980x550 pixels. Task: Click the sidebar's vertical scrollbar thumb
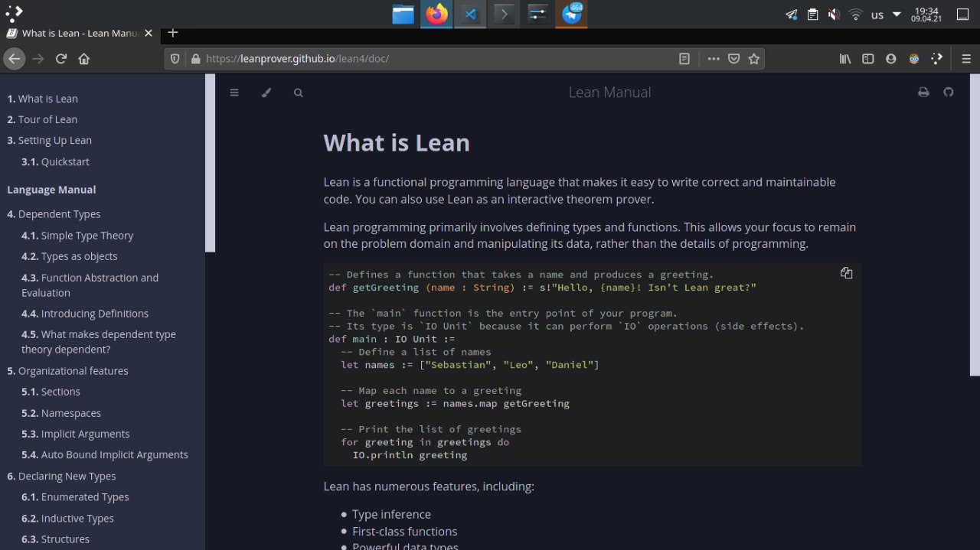[x=210, y=163]
